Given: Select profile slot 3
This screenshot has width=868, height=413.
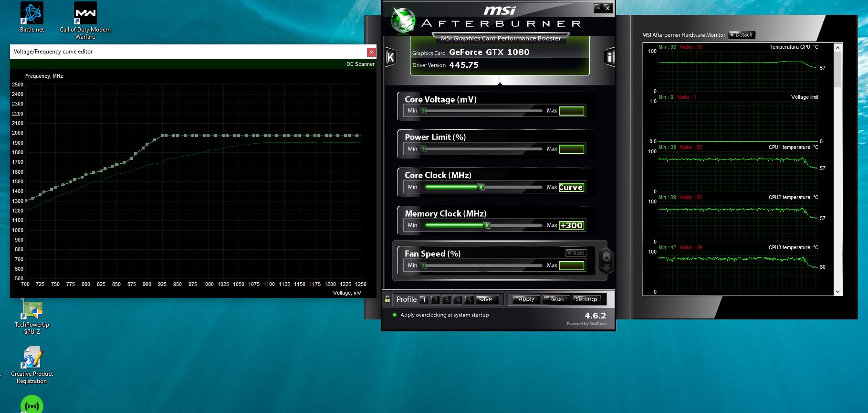Looking at the screenshot, I should (x=447, y=300).
